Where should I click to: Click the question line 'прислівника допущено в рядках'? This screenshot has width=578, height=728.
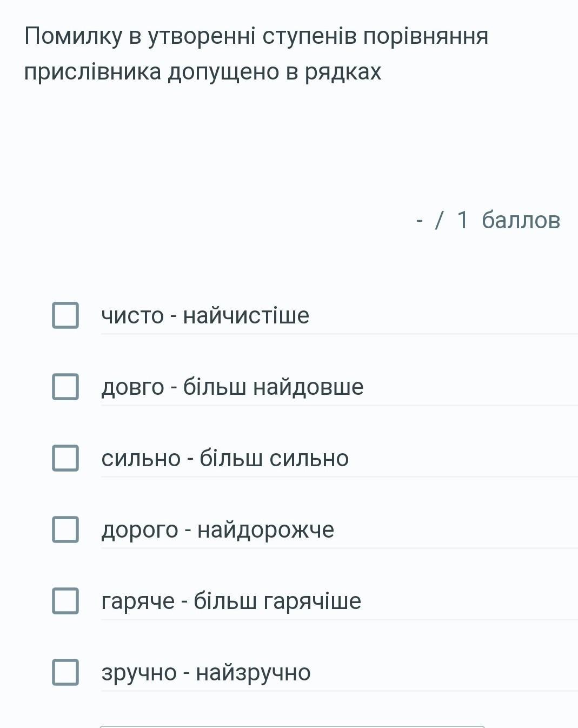tap(203, 72)
